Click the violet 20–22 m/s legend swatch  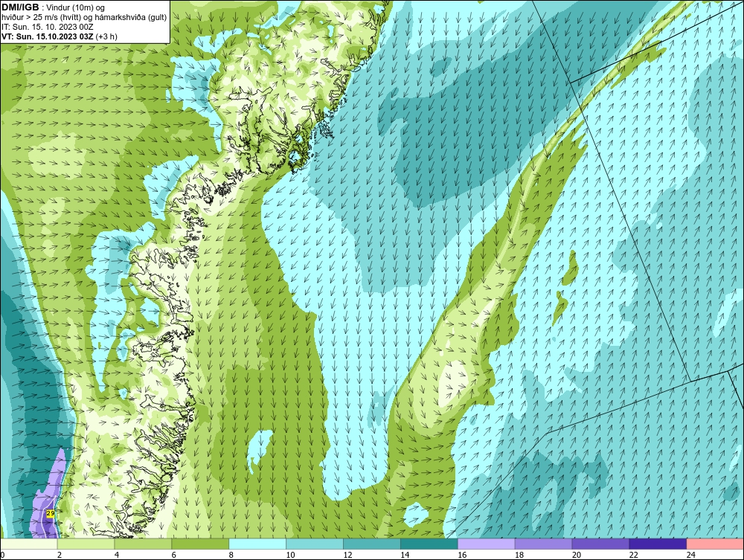pos(600,544)
